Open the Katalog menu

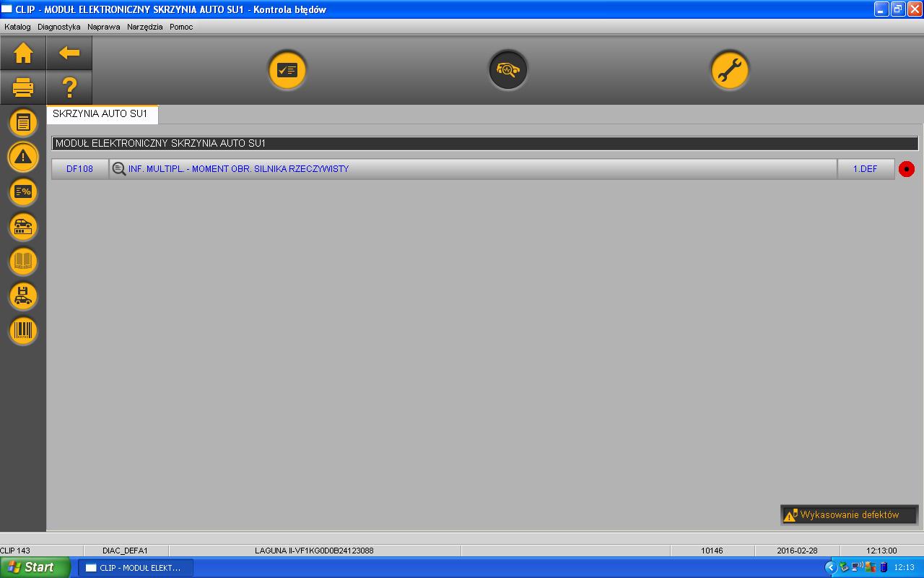click(x=17, y=27)
